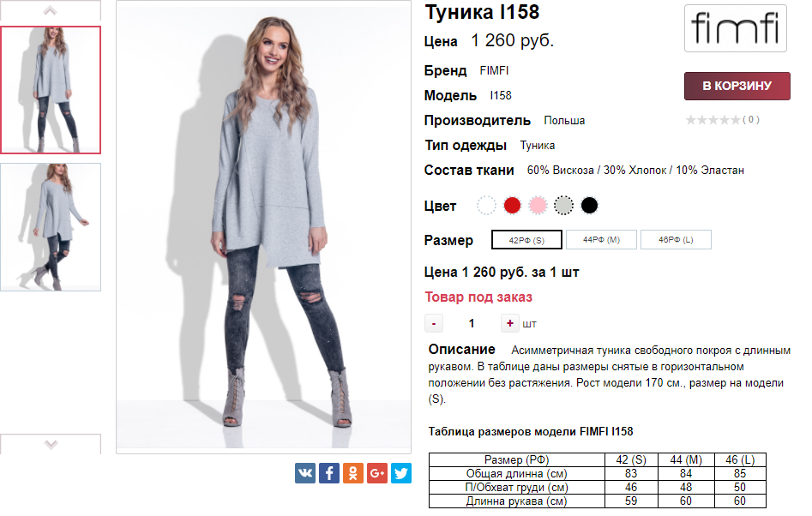The height and width of the screenshot is (516, 812).
Task: Add item with В КОРЗИНУ button
Action: [x=737, y=86]
